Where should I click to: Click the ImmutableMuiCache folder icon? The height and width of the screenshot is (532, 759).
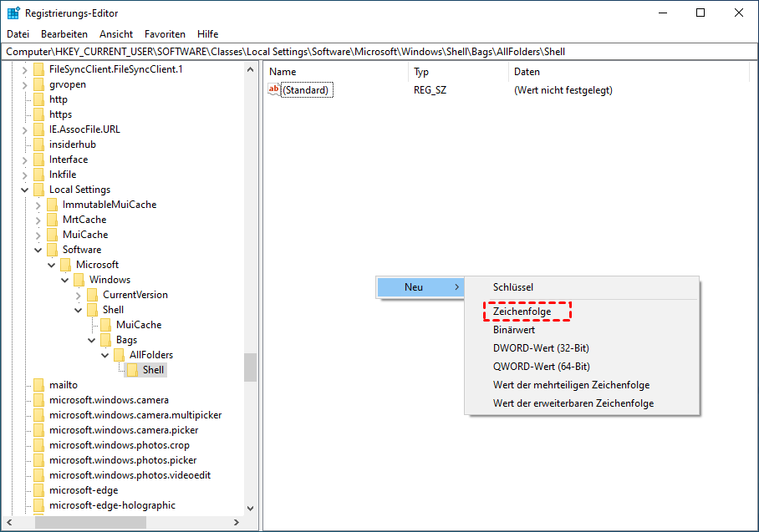click(x=53, y=205)
